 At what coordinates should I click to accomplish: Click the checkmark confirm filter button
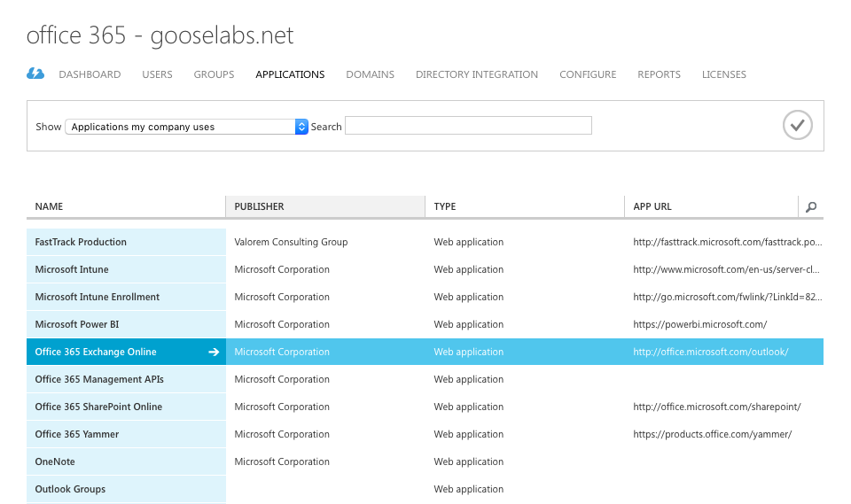point(797,125)
